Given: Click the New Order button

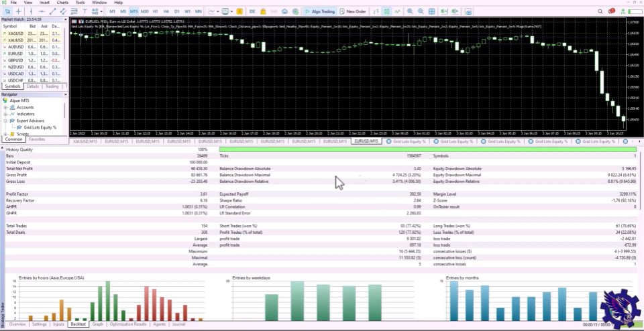Looking at the screenshot, I should click(353, 11).
